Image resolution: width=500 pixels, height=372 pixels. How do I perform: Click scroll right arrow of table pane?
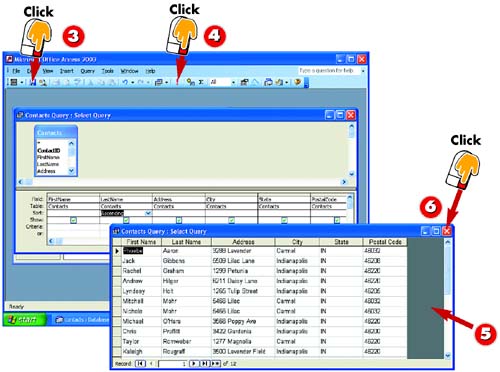pos(344,182)
